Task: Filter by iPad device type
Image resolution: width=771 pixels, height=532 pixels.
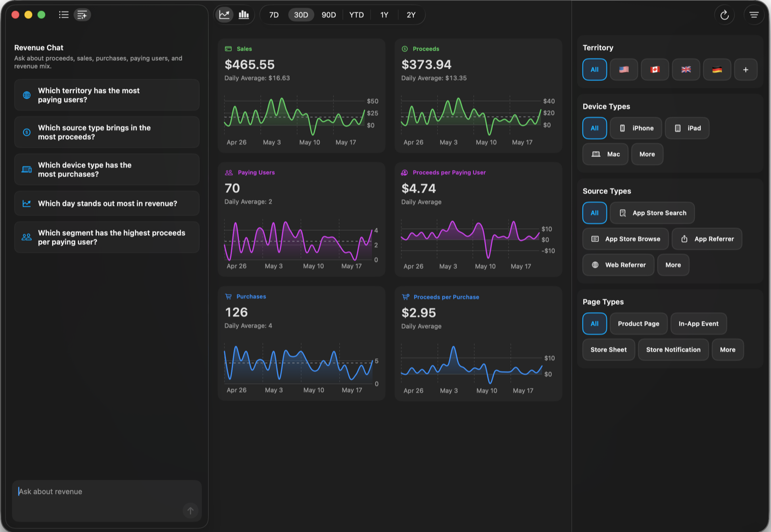Action: coord(687,128)
